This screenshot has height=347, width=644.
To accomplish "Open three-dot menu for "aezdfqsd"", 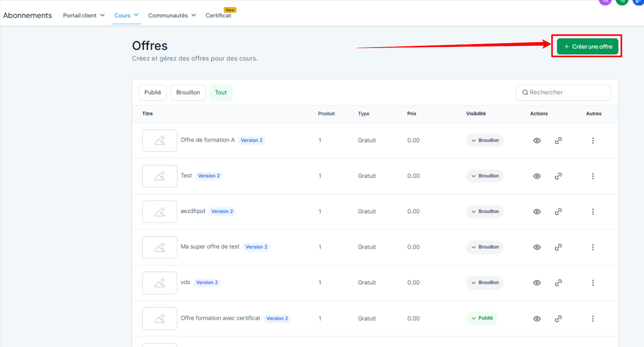I will pos(593,211).
